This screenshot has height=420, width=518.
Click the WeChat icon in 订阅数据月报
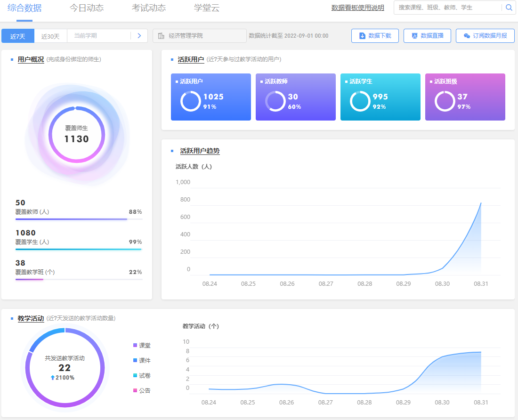click(467, 36)
